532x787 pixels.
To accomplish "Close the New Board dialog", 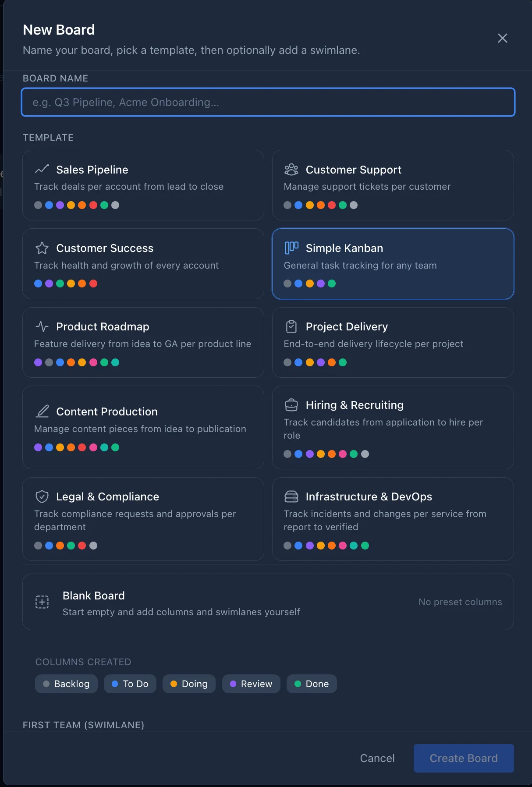I will (x=502, y=38).
